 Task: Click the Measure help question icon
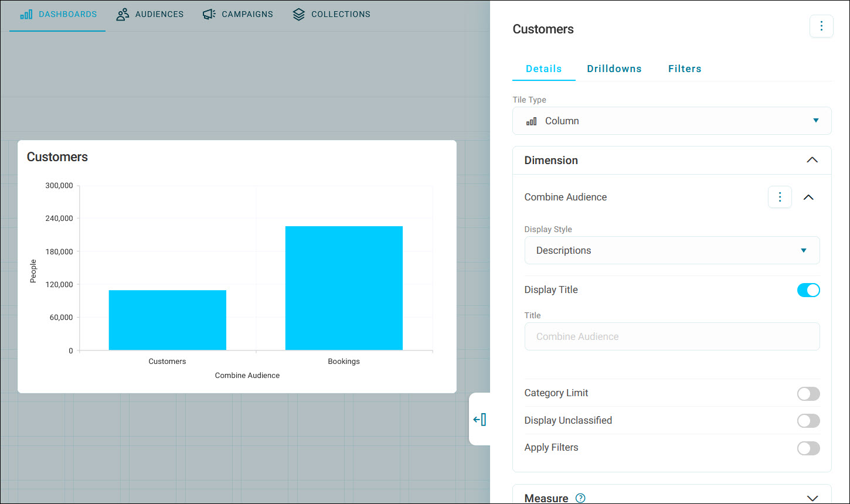(x=580, y=498)
